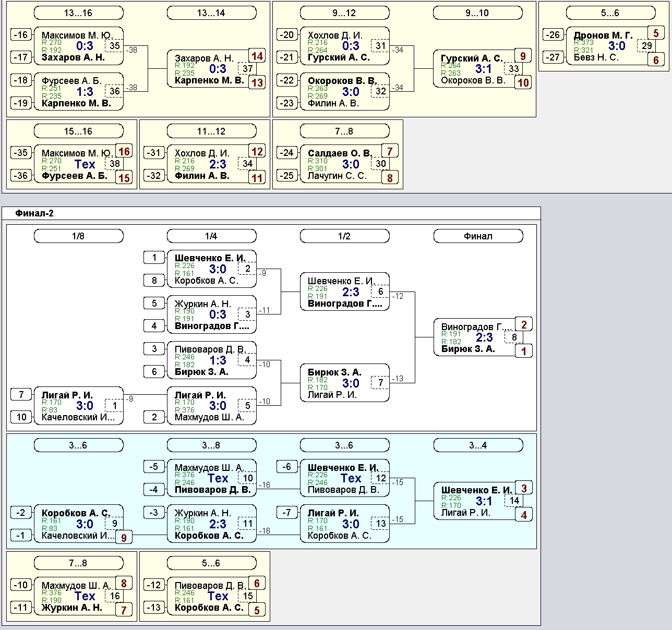Click the -17 slot box
Screen dimensions: 672x630
click(x=21, y=57)
